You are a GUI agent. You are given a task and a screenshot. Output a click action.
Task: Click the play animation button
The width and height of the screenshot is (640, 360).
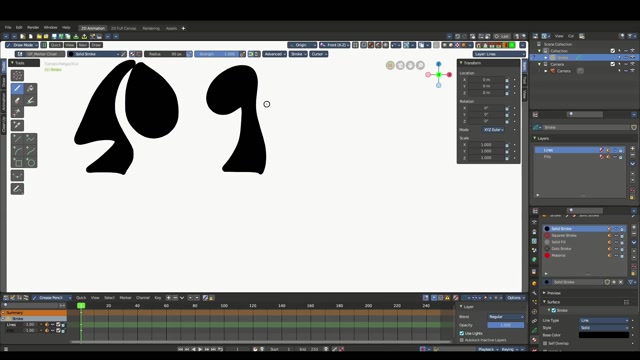200,349
